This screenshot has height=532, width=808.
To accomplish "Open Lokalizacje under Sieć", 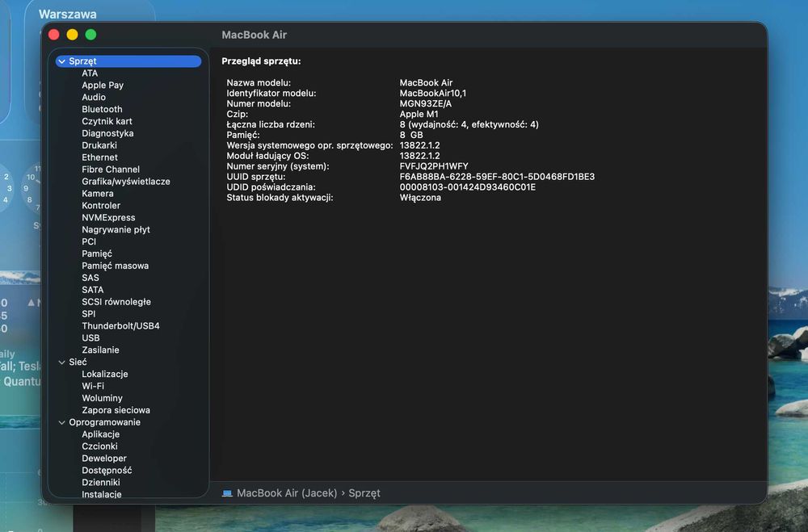I will point(104,374).
